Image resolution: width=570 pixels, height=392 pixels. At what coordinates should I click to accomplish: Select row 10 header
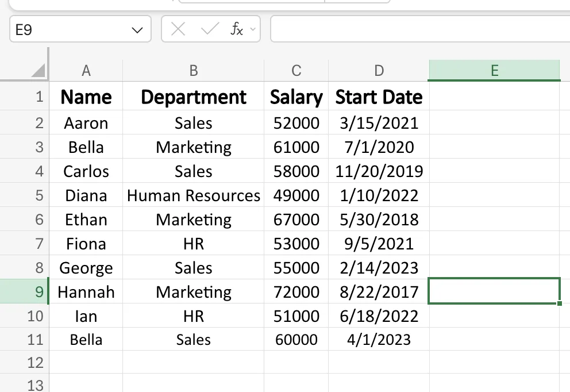point(24,316)
